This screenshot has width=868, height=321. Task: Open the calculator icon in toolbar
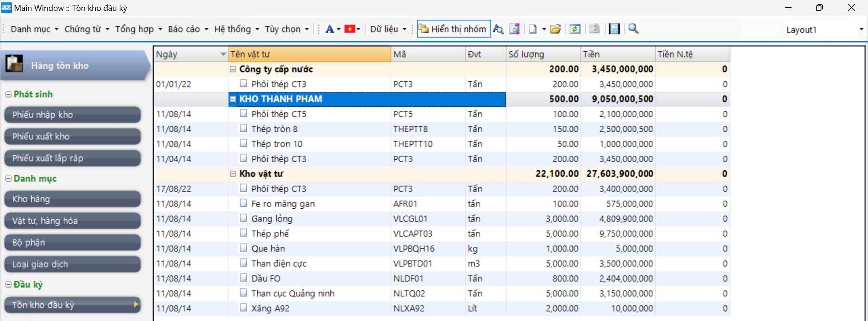click(614, 29)
